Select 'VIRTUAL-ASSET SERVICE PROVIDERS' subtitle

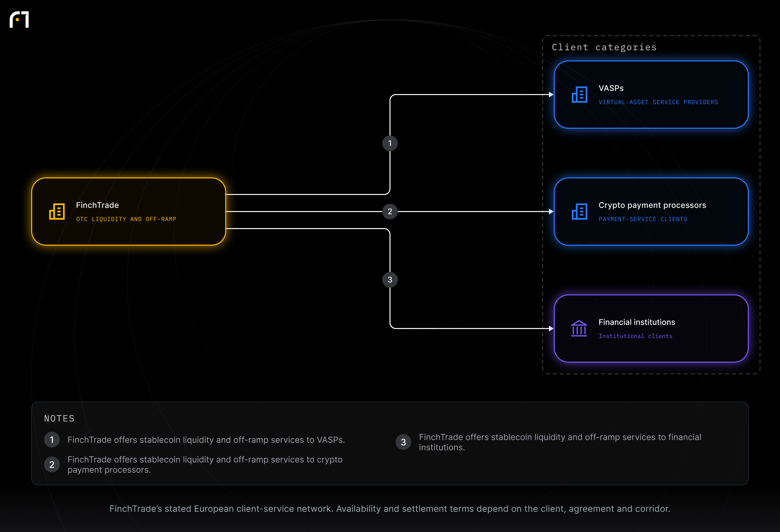coord(658,102)
